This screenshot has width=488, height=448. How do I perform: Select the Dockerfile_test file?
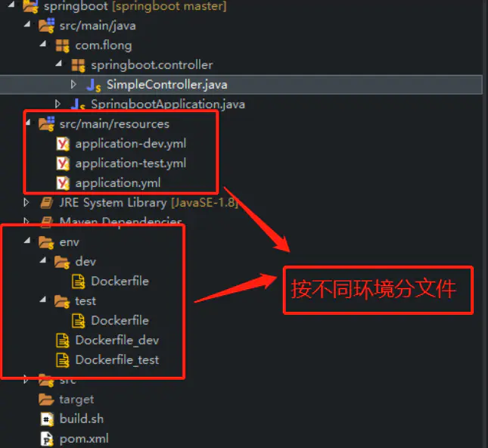point(117,360)
